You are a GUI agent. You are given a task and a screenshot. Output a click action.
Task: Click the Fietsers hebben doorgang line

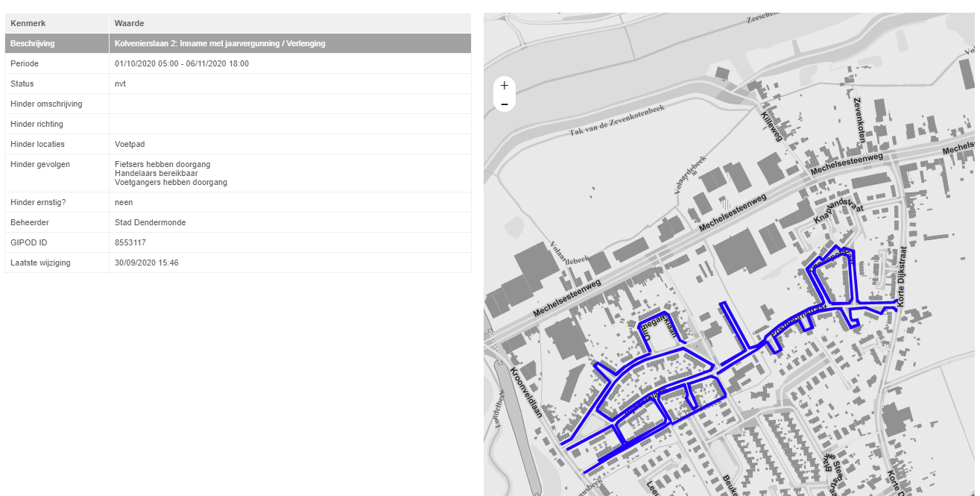click(x=162, y=164)
